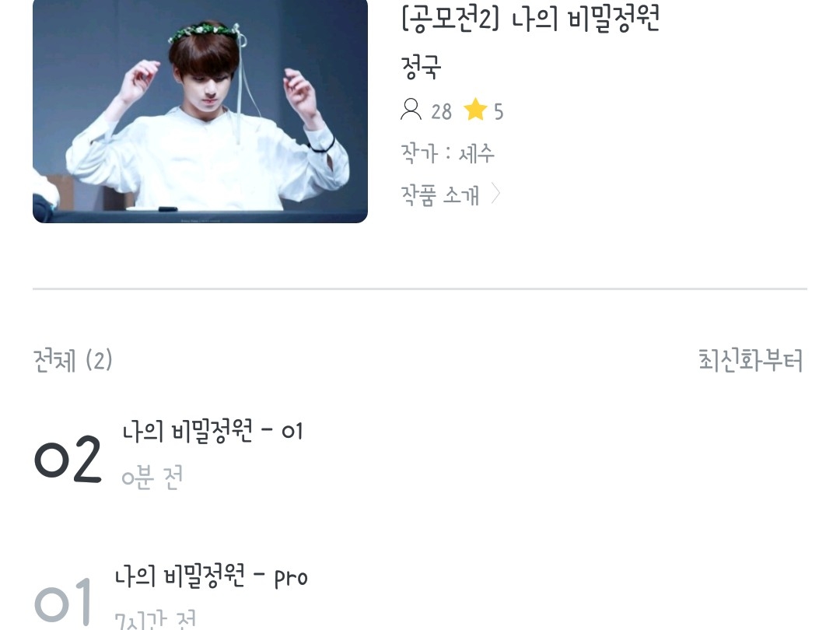Click the 전체 (2) episode count tab
Screen dimensions: 840x630
tap(73, 360)
